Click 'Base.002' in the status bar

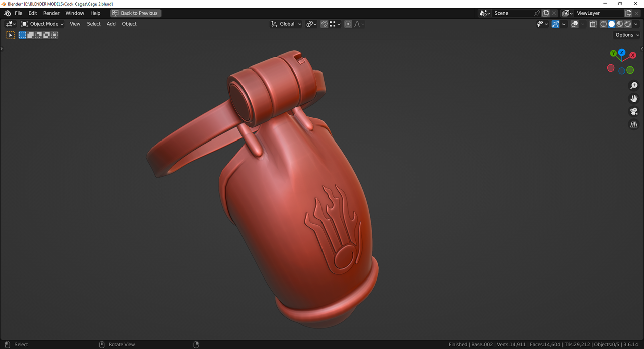click(482, 345)
